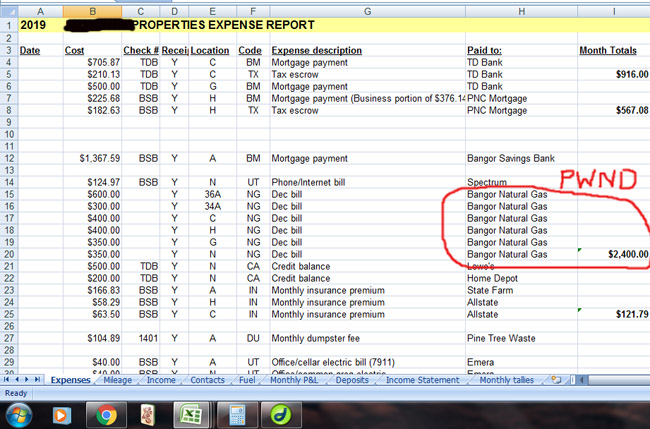The width and height of the screenshot is (650, 429).
Task: Click the 'Month Totals' header cell
Action: point(614,51)
